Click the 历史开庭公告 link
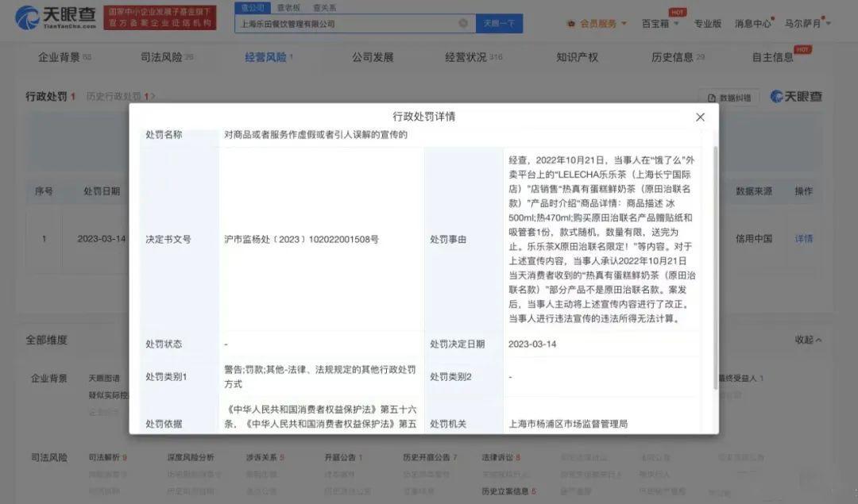This screenshot has width=858, height=504. click(430, 457)
